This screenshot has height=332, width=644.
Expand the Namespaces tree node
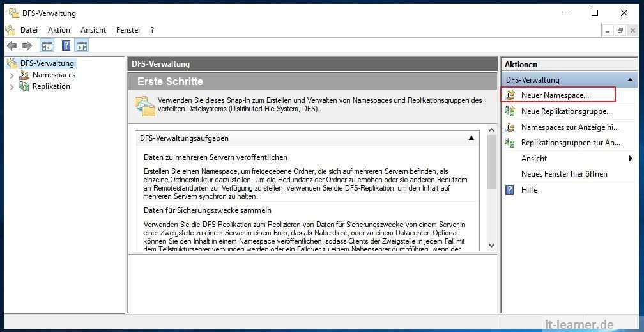[11, 75]
